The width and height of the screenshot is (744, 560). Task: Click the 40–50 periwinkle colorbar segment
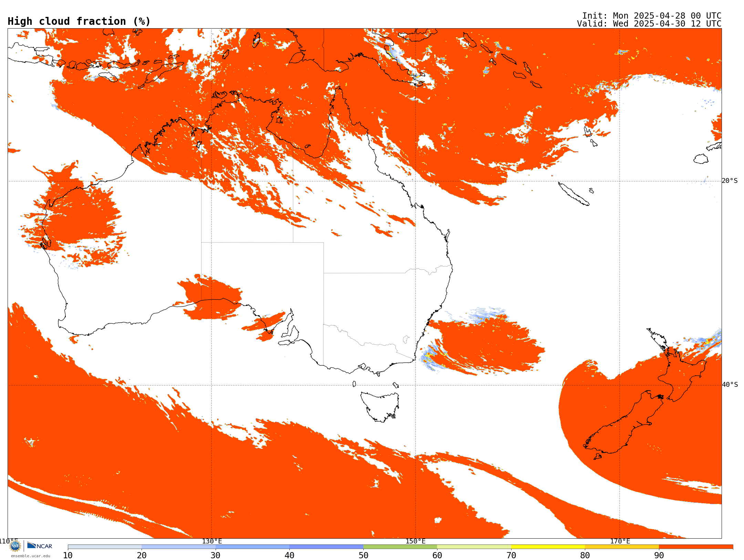(326, 547)
